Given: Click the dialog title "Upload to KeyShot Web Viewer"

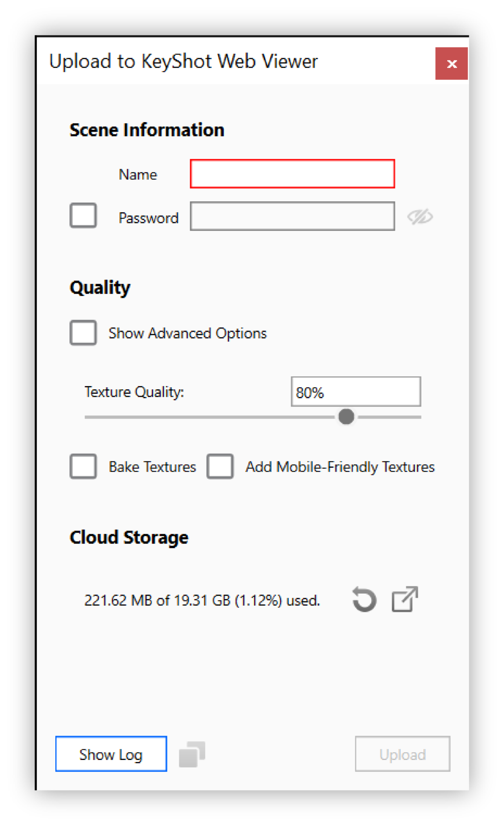Looking at the screenshot, I should (x=183, y=61).
